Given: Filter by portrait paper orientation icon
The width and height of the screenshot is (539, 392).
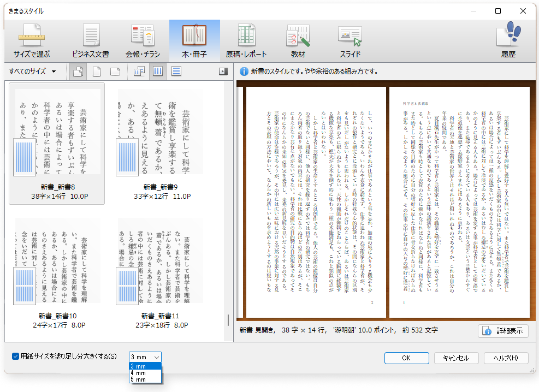Looking at the screenshot, I should tap(96, 72).
